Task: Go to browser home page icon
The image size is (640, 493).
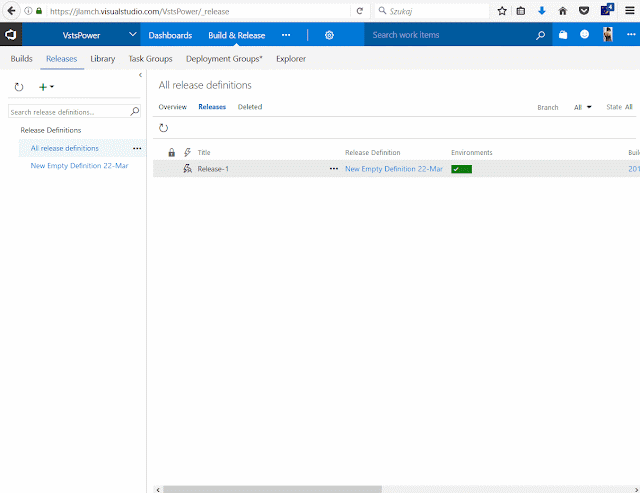Action: click(563, 11)
